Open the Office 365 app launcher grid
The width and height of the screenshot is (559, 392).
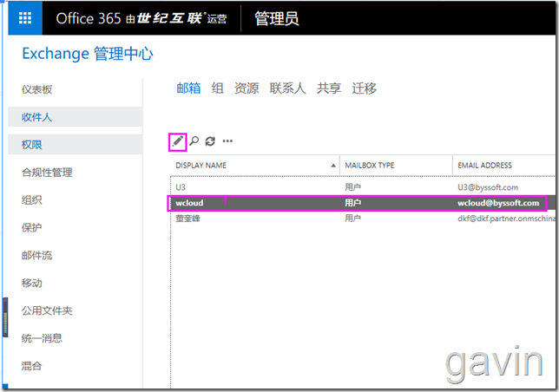(25, 18)
